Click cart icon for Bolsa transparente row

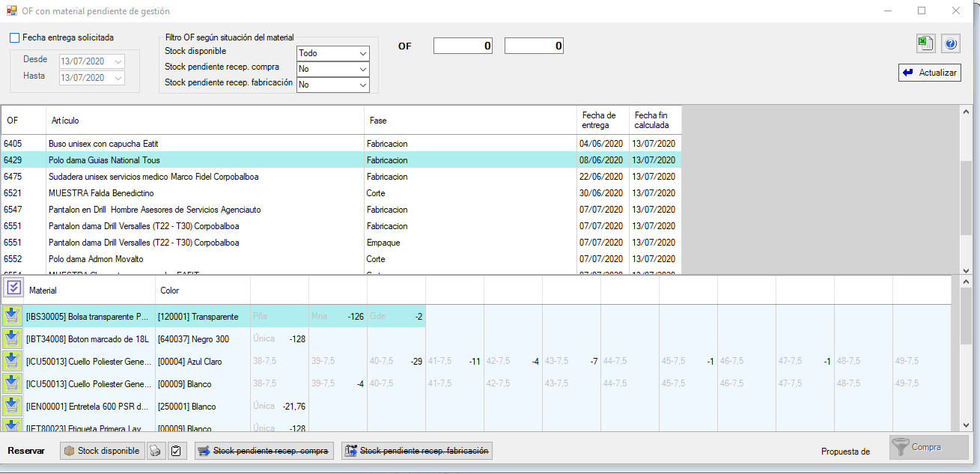[x=12, y=317]
